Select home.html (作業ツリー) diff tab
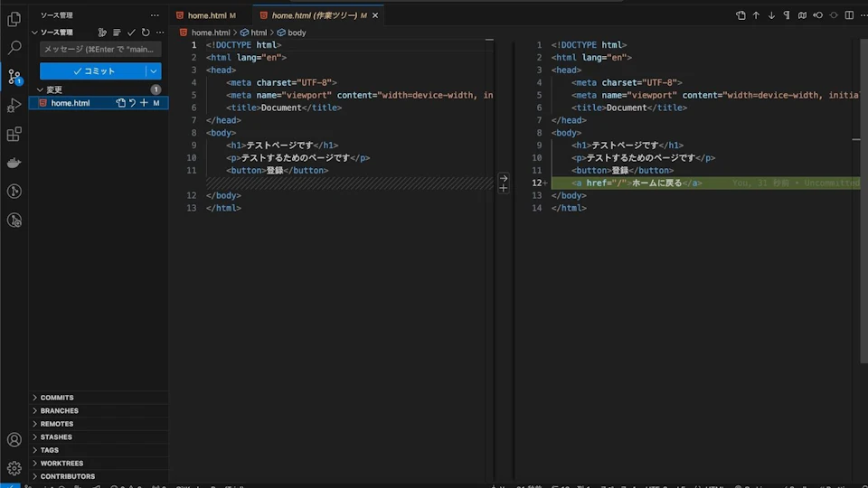This screenshot has height=488, width=868. click(x=315, y=15)
